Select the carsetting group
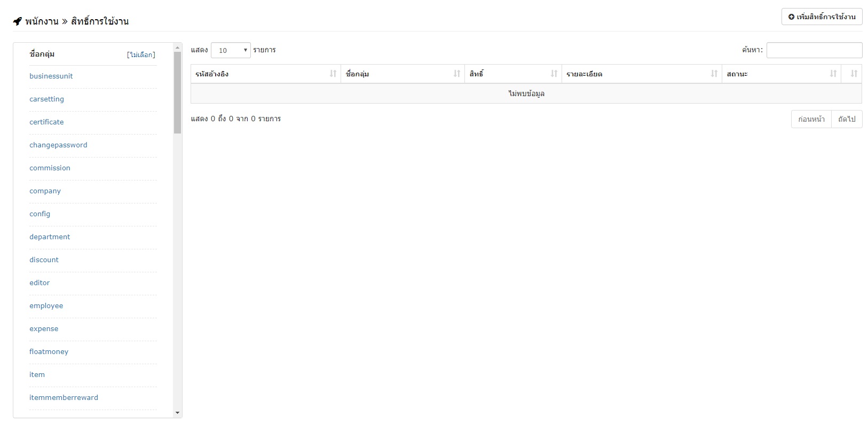 coord(46,99)
